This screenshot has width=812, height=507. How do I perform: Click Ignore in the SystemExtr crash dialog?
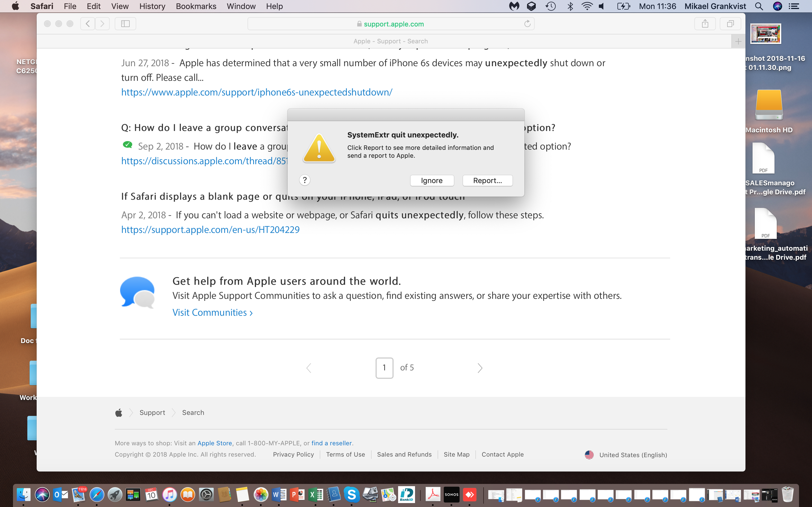(432, 180)
